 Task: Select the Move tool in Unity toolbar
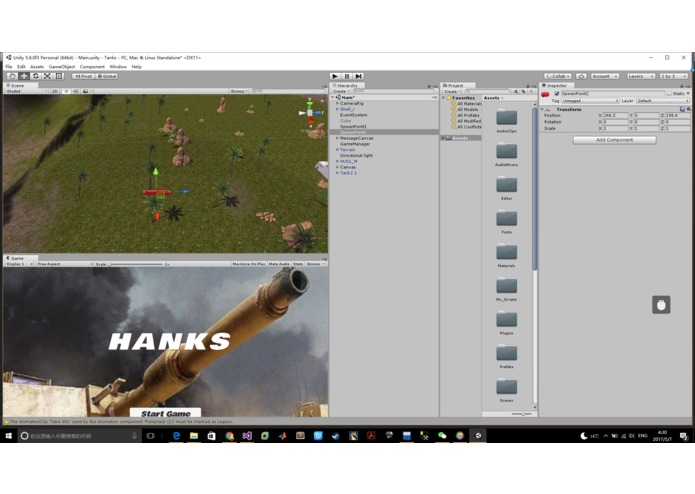coord(24,76)
